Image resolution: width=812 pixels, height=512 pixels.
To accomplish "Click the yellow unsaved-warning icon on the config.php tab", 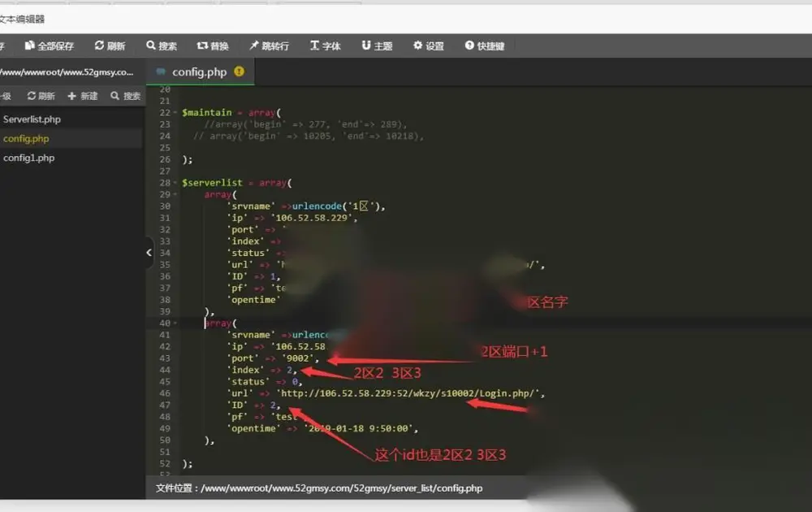I will coord(240,72).
